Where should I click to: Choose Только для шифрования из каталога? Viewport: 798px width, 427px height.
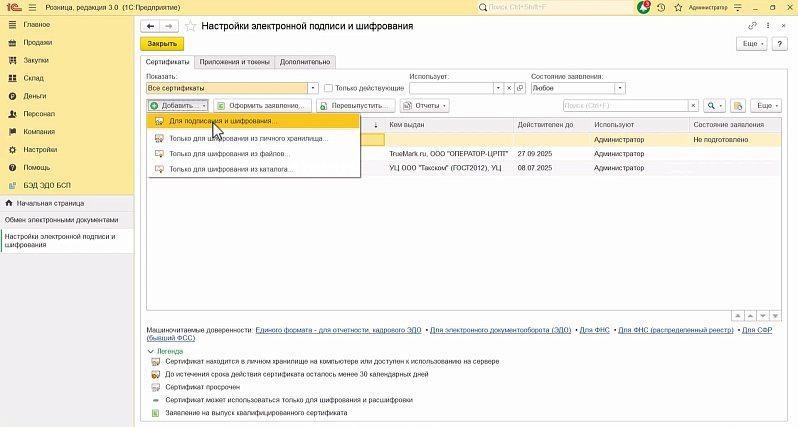(253, 169)
